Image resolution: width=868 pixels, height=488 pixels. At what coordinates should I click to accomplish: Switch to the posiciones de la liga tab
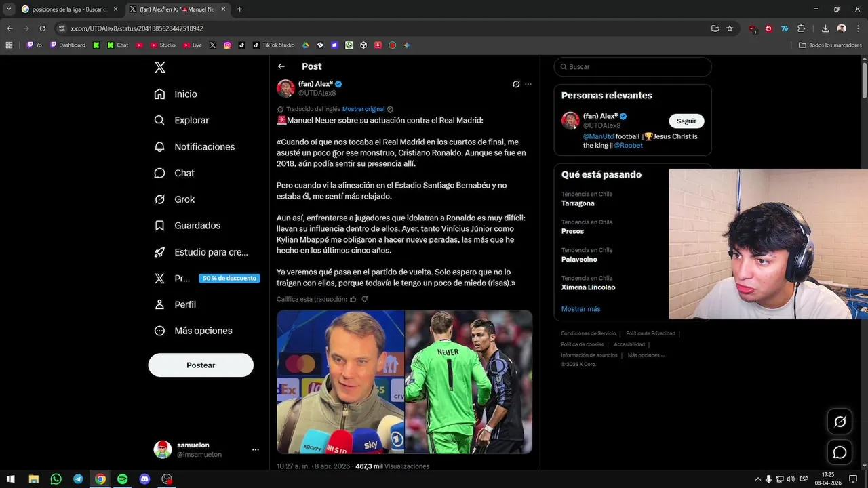click(x=70, y=9)
